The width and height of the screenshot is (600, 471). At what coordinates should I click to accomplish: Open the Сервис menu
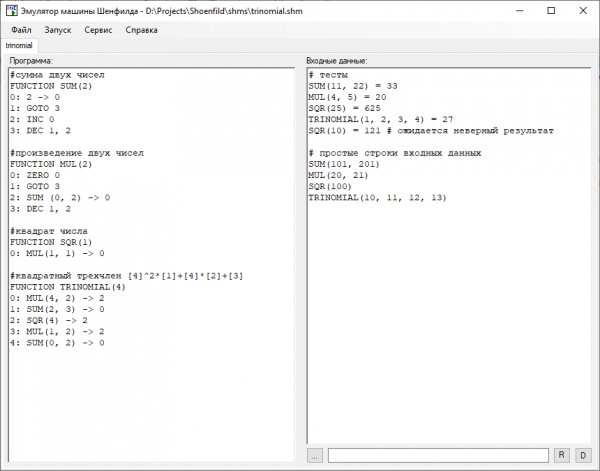98,30
